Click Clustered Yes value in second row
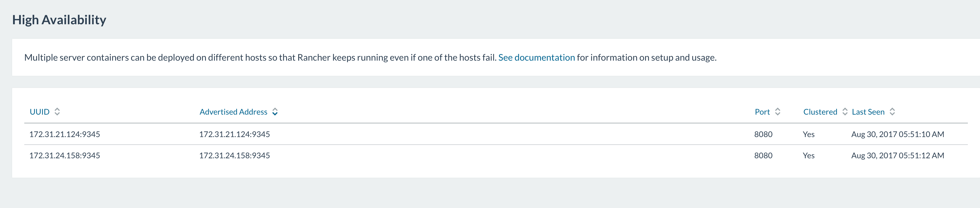The height and width of the screenshot is (208, 980). pos(808,156)
